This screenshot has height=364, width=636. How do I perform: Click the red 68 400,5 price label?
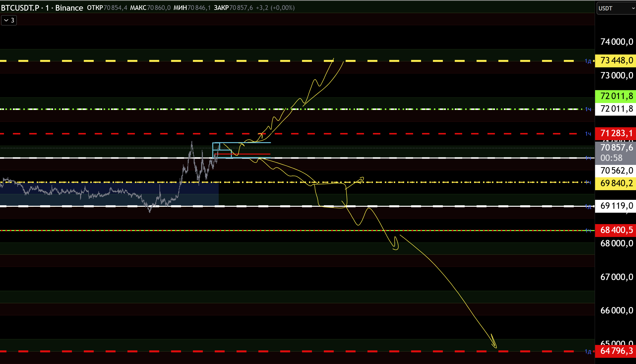tap(616, 230)
